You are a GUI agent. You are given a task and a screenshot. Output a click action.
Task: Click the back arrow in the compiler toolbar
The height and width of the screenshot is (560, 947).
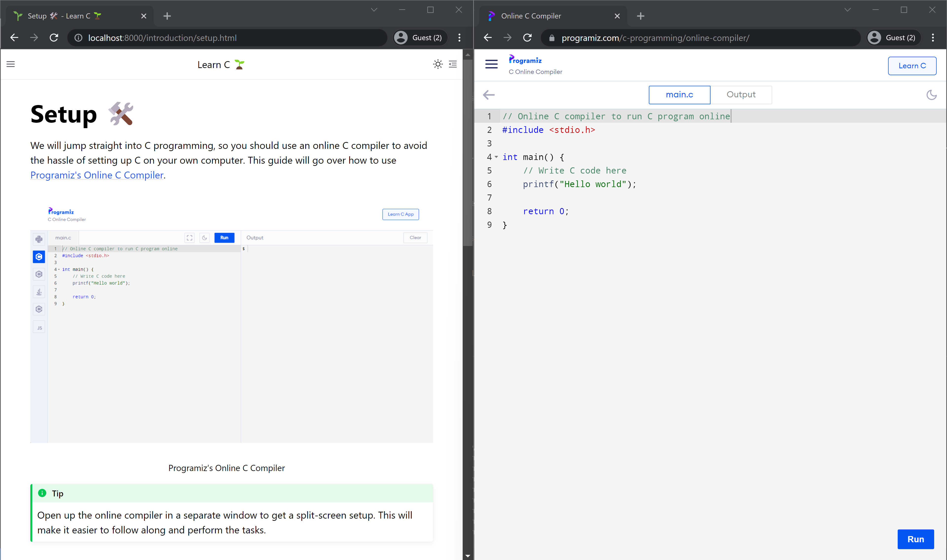pos(489,95)
